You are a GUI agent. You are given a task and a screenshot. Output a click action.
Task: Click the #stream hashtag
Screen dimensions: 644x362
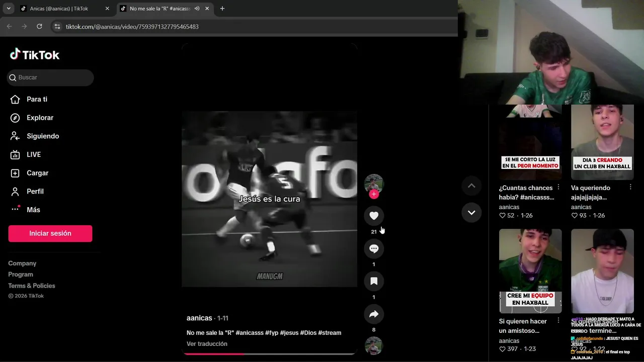pyautogui.click(x=330, y=333)
